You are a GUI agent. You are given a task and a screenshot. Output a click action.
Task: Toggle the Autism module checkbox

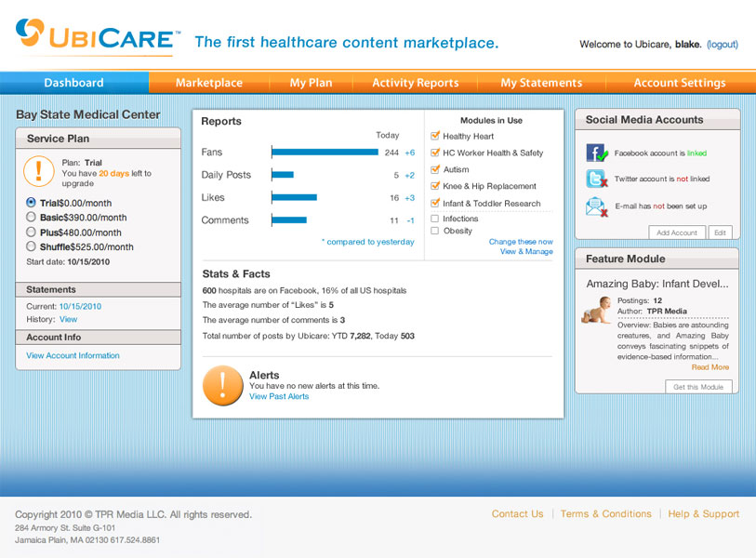coord(435,169)
